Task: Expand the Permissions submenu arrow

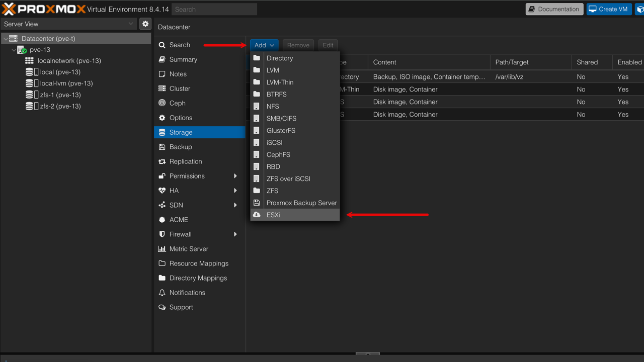Action: tap(235, 176)
